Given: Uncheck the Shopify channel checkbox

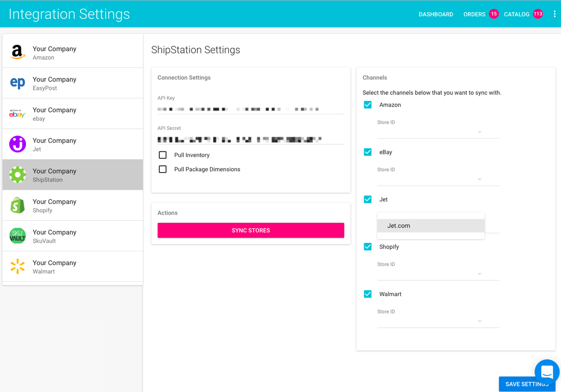Looking at the screenshot, I should point(368,247).
